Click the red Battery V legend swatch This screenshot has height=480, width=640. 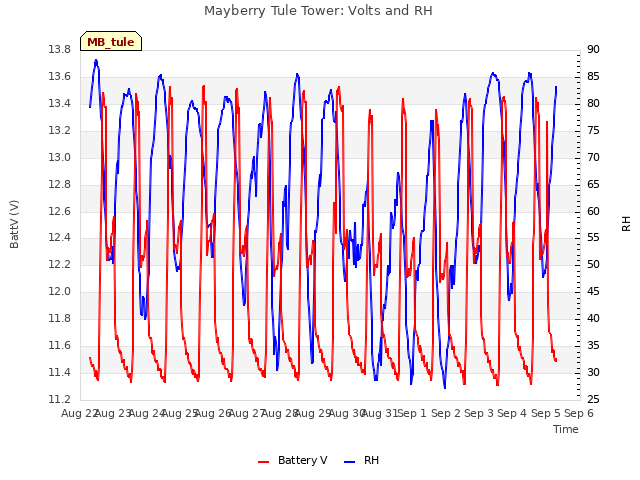click(264, 462)
